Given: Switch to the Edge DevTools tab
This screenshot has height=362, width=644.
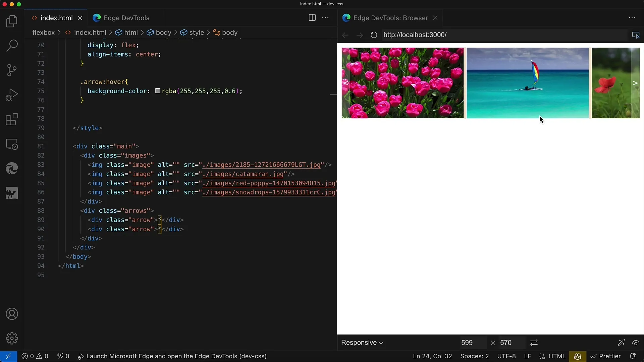Looking at the screenshot, I should coord(126,18).
